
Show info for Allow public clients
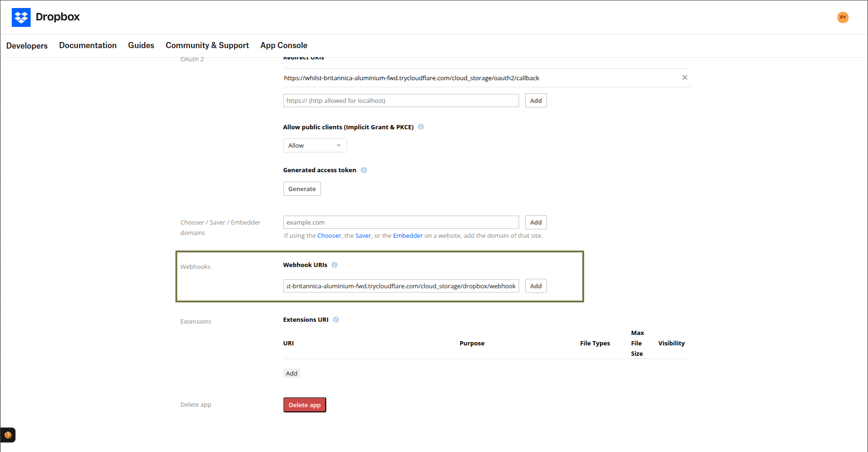[x=421, y=127]
